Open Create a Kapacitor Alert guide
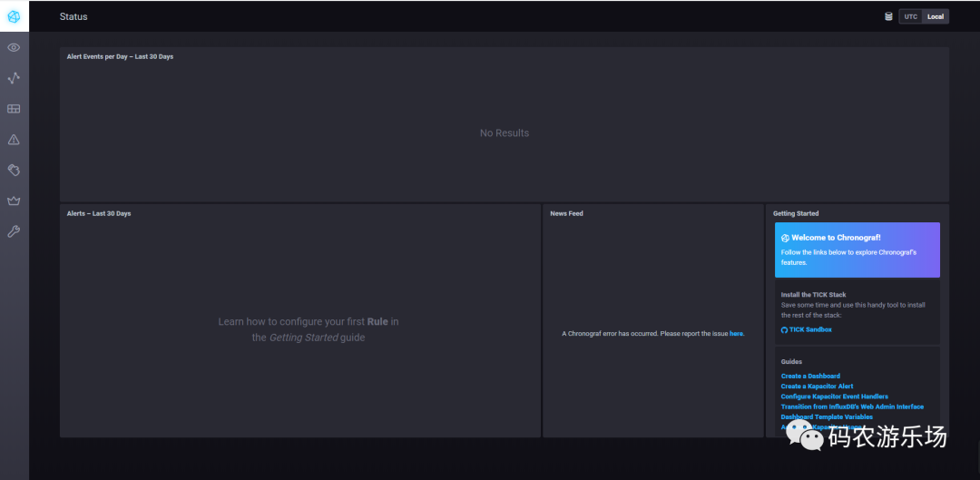 tap(817, 387)
